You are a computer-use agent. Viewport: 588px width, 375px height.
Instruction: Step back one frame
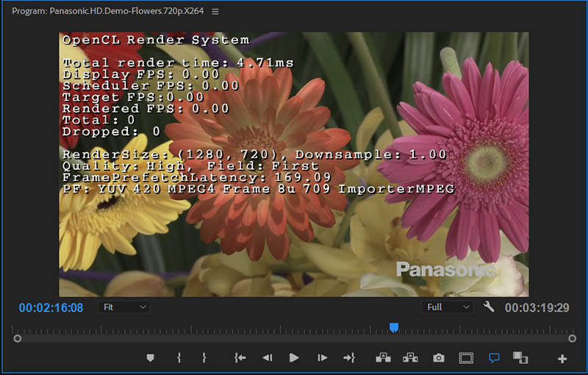[267, 358]
